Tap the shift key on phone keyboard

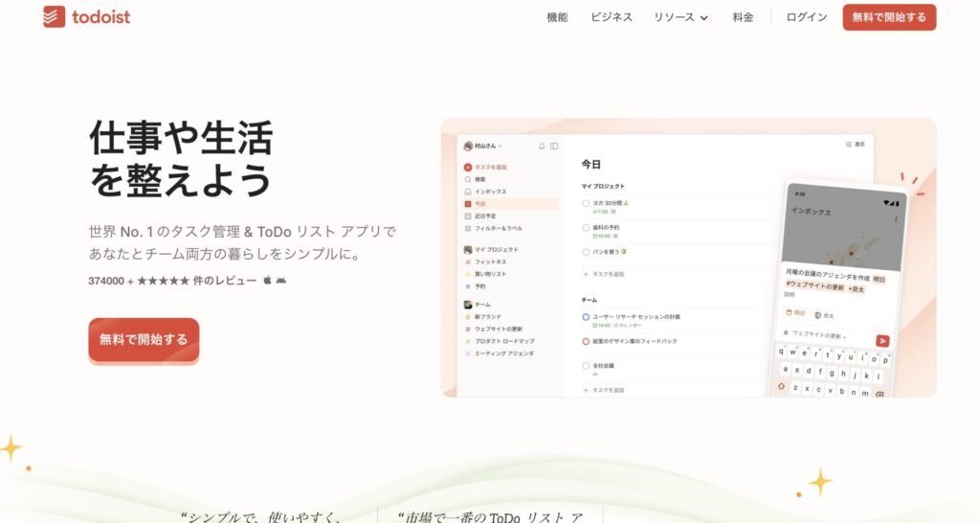click(781, 386)
